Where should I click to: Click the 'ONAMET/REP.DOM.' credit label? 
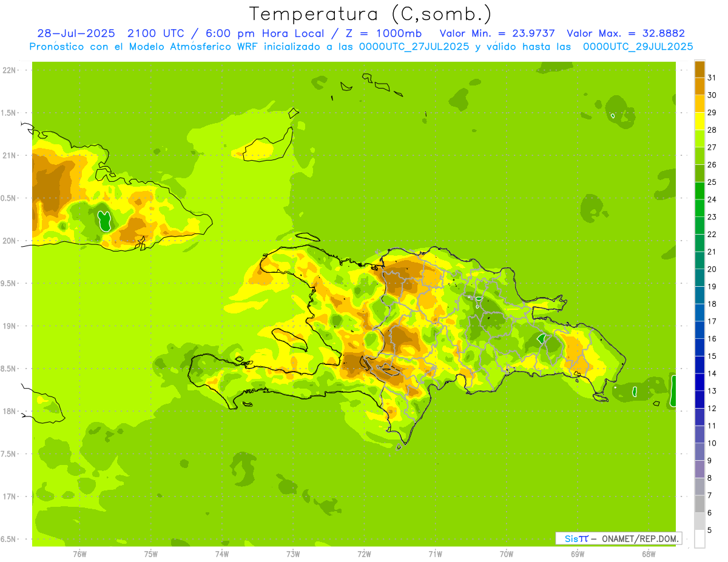(x=640, y=538)
